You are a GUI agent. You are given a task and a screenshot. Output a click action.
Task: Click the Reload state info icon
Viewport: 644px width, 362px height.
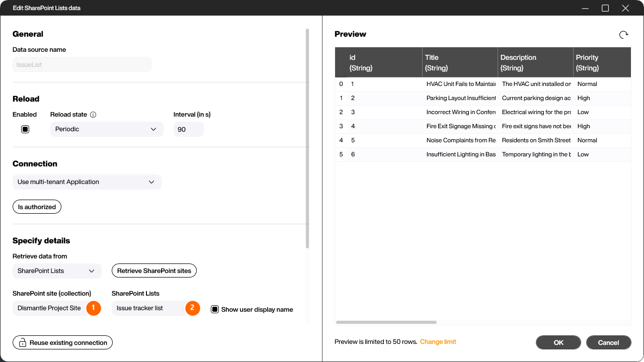point(93,115)
